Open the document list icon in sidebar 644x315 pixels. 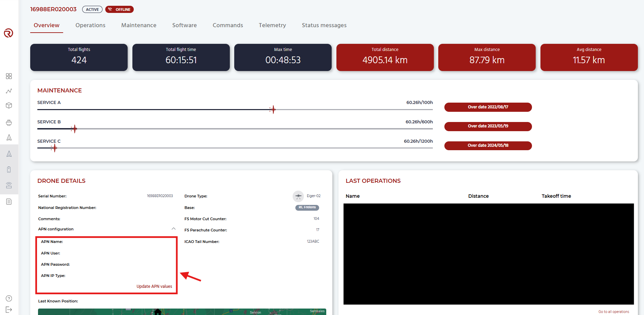point(9,202)
